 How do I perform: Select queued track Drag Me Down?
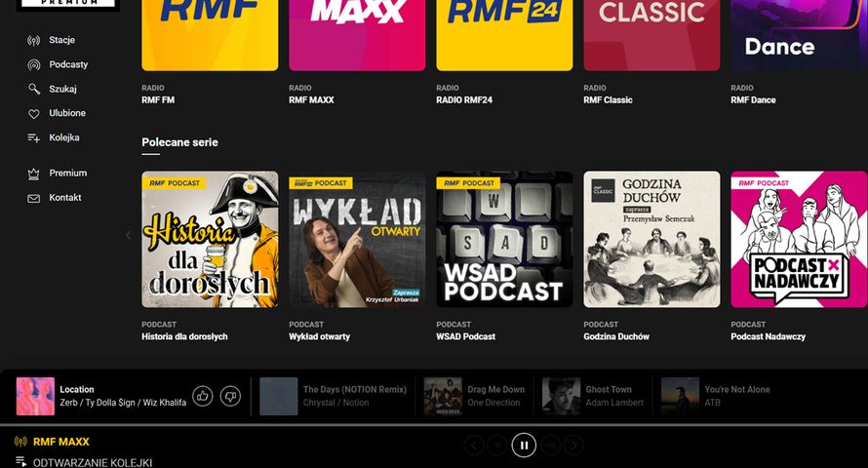click(x=496, y=389)
